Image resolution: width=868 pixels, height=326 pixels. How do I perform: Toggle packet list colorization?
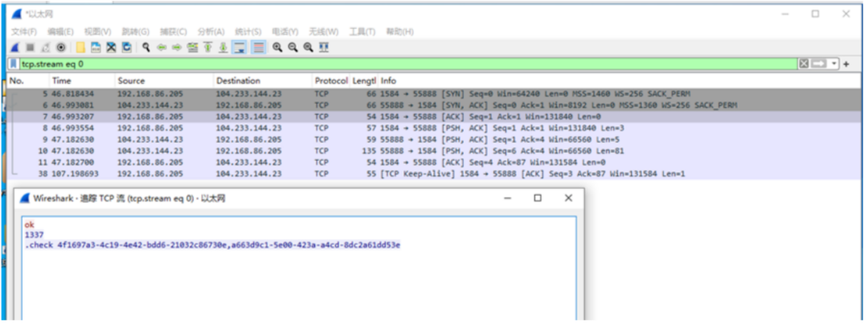tap(259, 47)
